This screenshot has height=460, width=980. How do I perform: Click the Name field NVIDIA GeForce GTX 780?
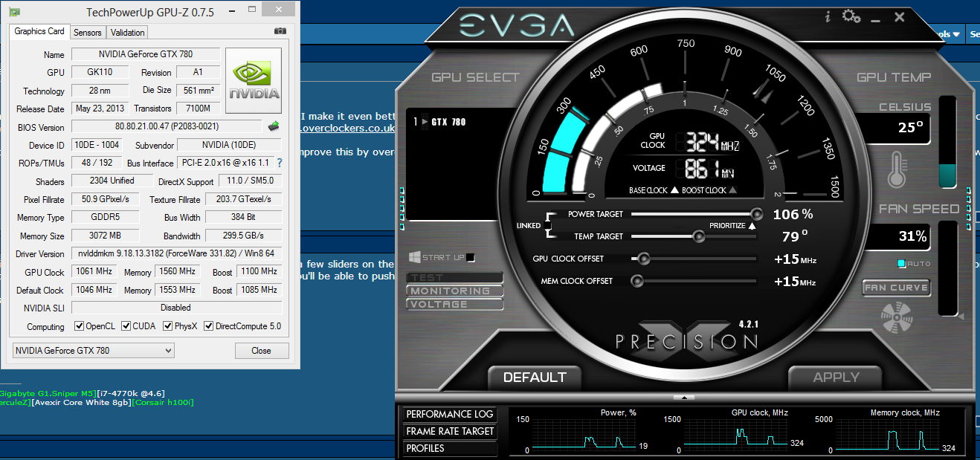(x=146, y=54)
